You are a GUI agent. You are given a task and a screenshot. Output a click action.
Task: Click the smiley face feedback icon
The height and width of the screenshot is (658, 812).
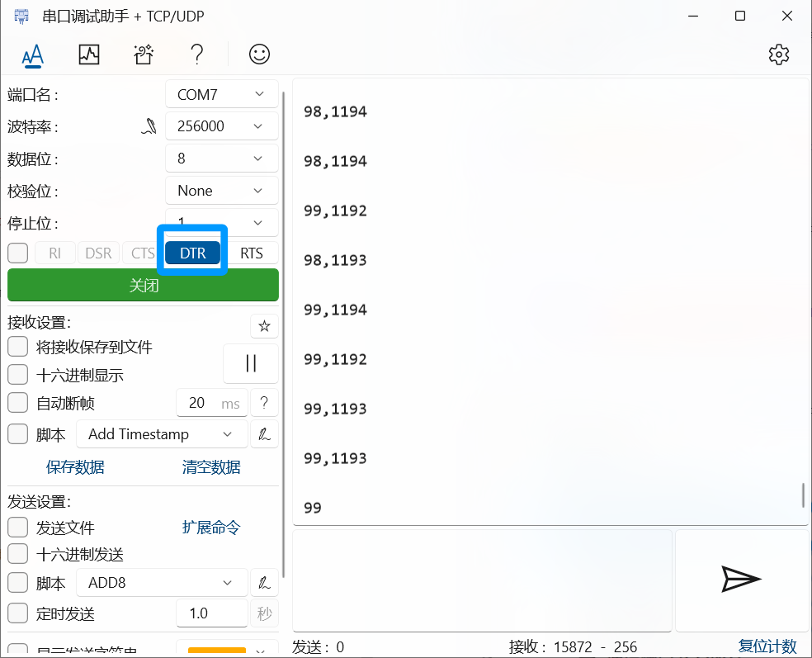point(259,55)
